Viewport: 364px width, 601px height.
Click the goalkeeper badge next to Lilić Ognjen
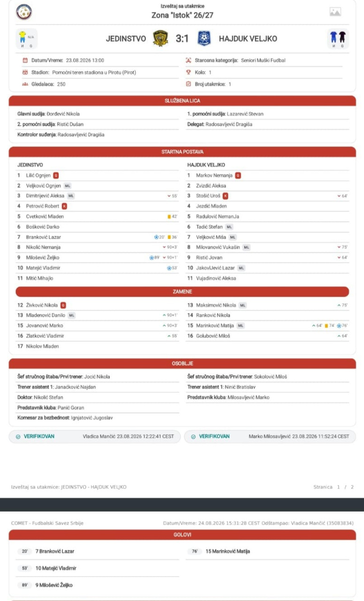[x=56, y=175]
